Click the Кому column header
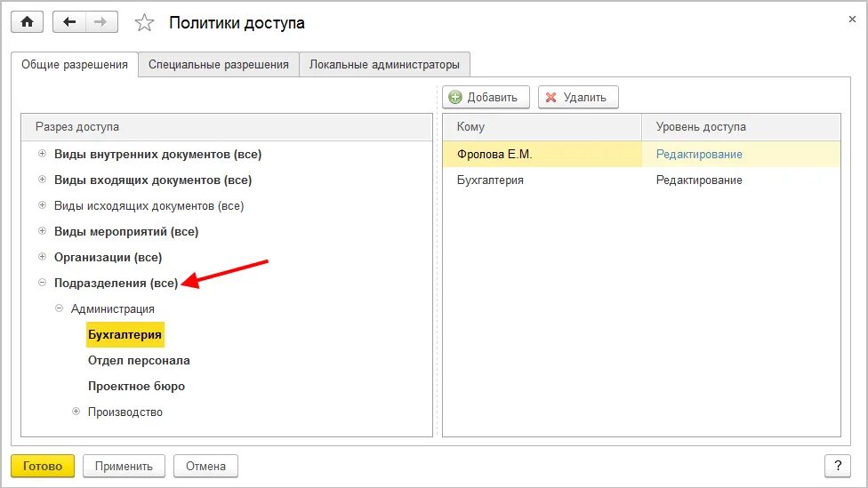Screen dimensions: 868x488 (542, 127)
